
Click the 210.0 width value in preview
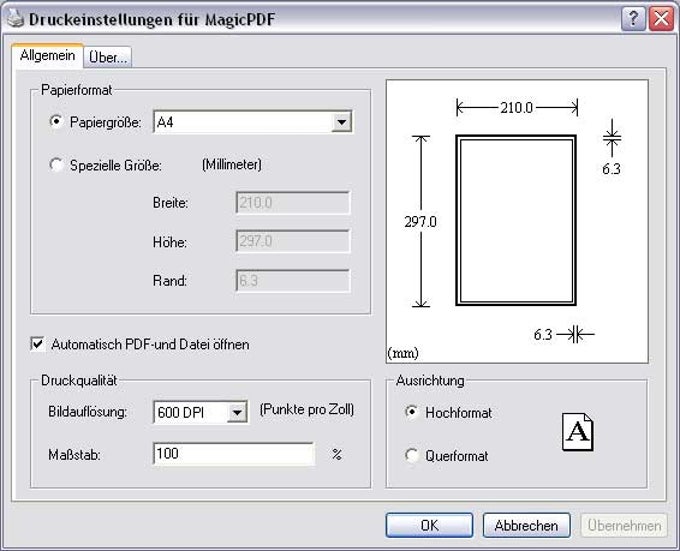click(517, 108)
